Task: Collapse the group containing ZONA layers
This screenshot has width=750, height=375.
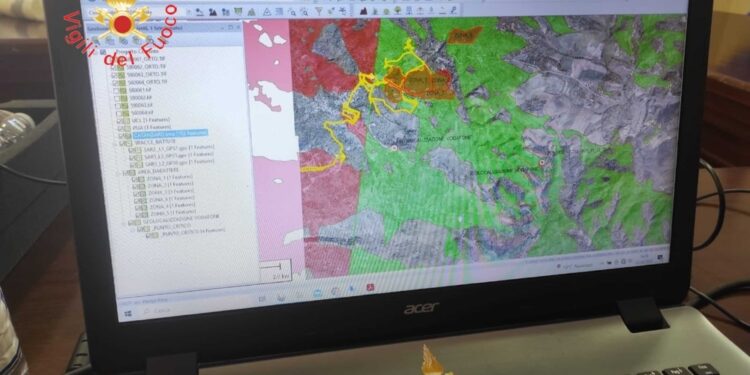Action: point(118,173)
